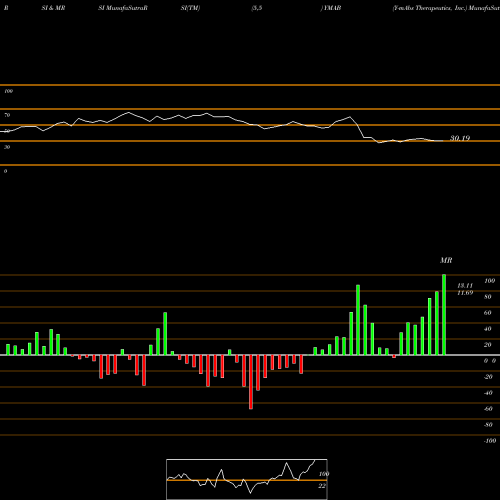Click the 30 level label on the RSI panel
The height and width of the screenshot is (500, 500).
[x=7, y=147]
